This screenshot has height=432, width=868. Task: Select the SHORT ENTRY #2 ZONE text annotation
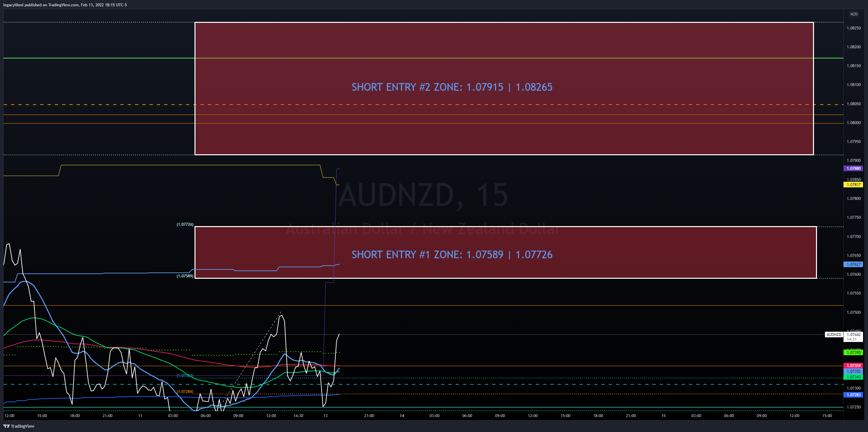click(x=452, y=87)
